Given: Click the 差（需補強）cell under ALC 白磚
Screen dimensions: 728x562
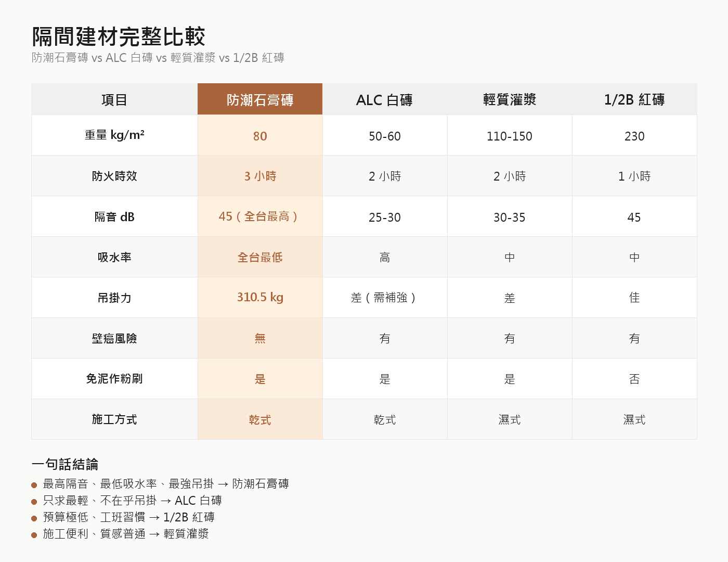Looking at the screenshot, I should (x=384, y=298).
